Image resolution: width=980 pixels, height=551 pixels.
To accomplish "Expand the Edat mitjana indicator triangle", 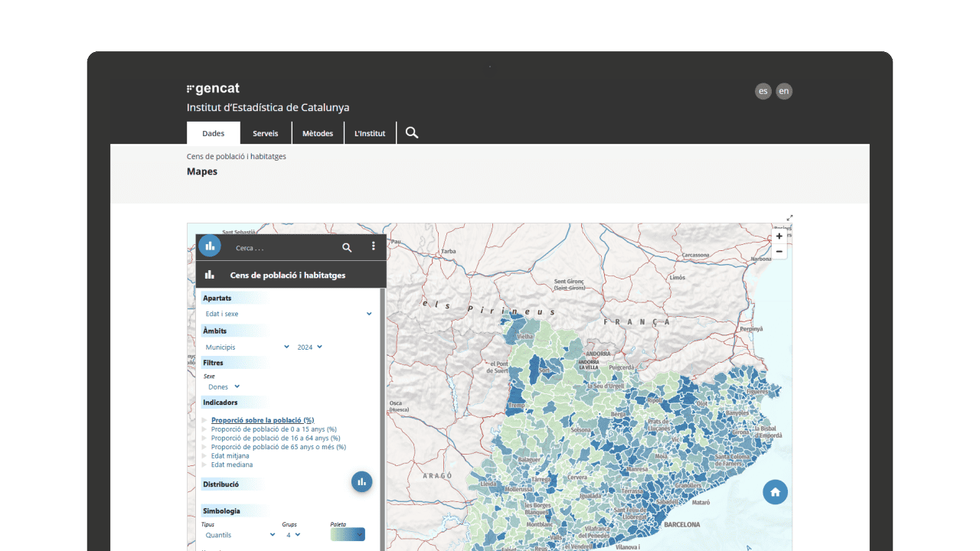I will click(x=205, y=455).
